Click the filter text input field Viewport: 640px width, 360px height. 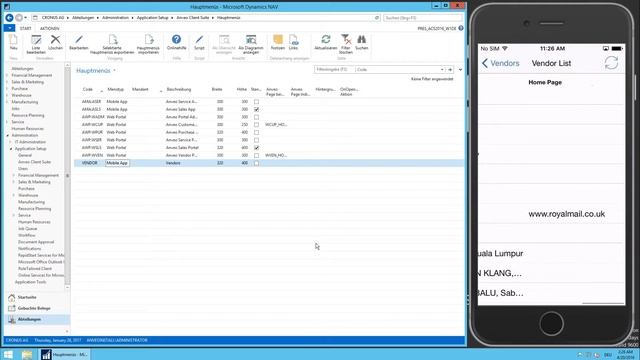click(x=334, y=69)
